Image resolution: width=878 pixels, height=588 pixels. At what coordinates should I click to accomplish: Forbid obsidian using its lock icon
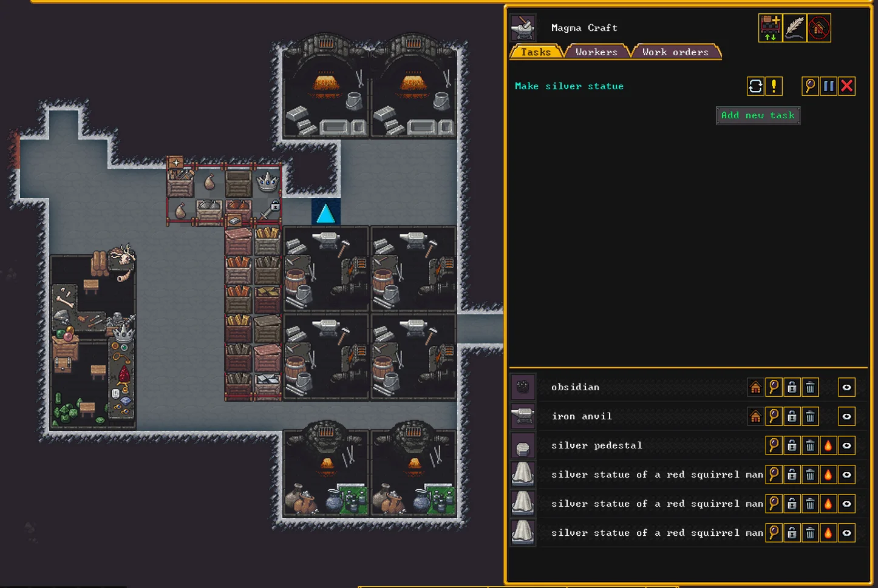pos(792,387)
